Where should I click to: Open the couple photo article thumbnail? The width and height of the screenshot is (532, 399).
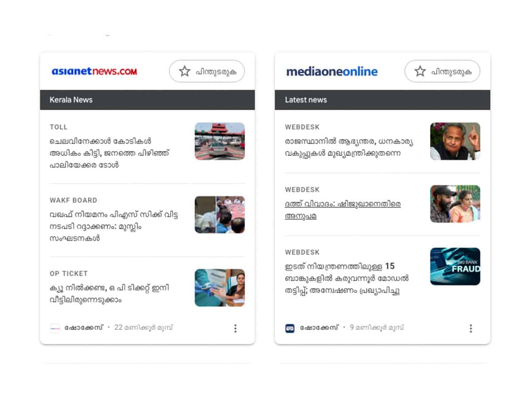(455, 204)
